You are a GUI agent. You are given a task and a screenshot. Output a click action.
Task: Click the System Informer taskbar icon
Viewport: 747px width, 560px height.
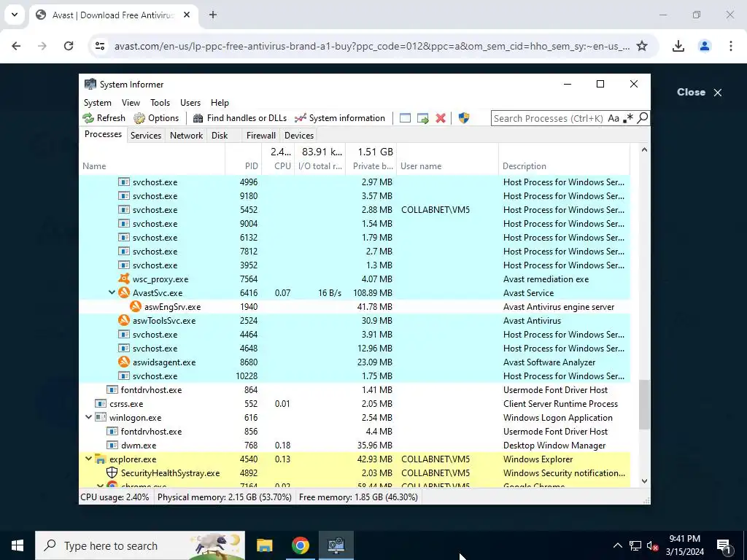tap(336, 545)
